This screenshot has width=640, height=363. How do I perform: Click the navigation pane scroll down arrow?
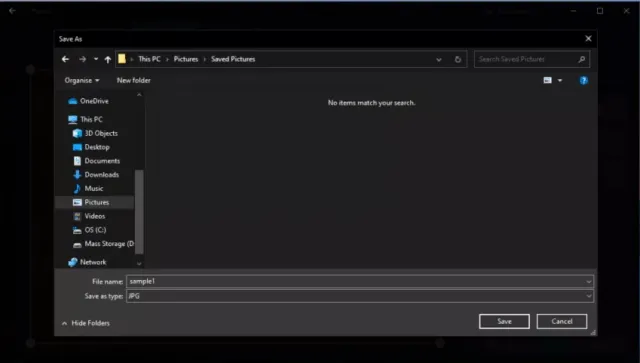click(139, 264)
